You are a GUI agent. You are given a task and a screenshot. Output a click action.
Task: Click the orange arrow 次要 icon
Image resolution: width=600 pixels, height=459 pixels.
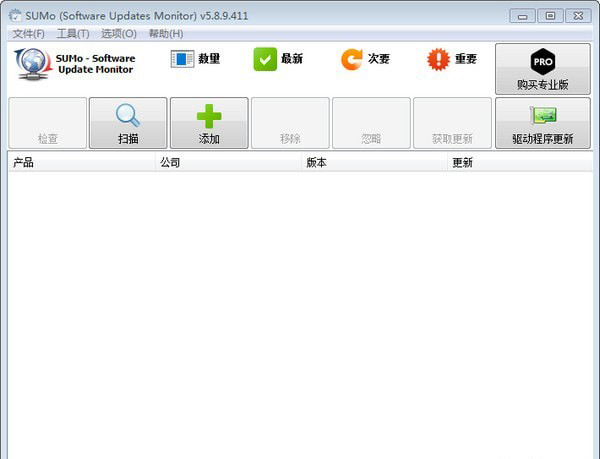pos(351,59)
